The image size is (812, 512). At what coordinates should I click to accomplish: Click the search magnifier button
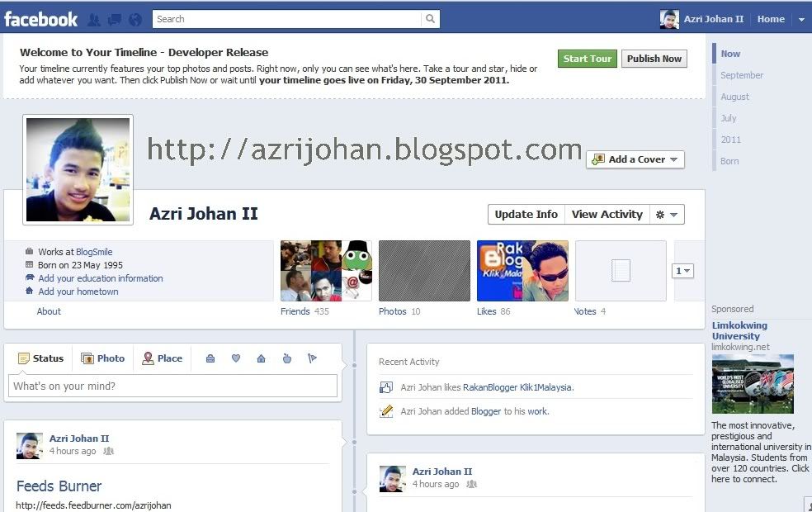coord(430,19)
